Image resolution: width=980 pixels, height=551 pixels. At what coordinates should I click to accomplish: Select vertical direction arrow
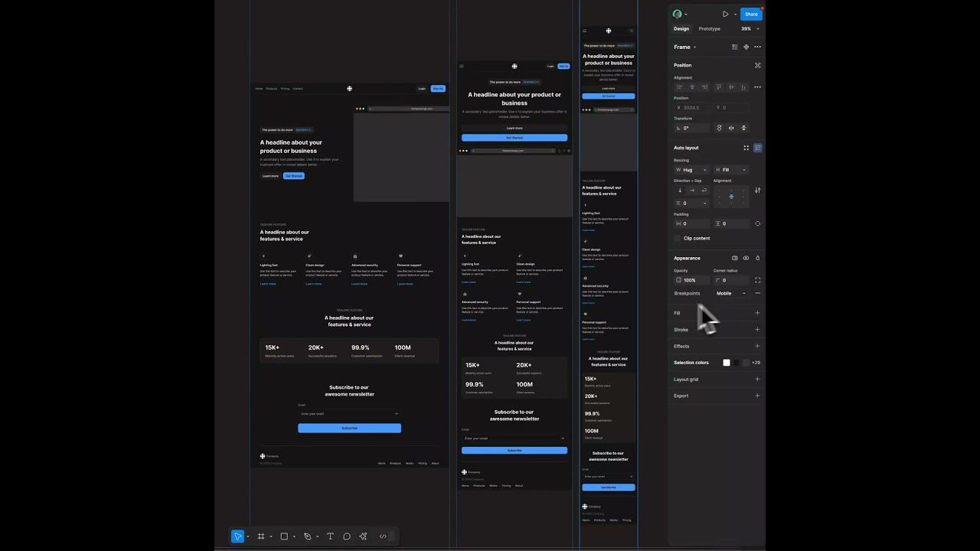point(680,190)
